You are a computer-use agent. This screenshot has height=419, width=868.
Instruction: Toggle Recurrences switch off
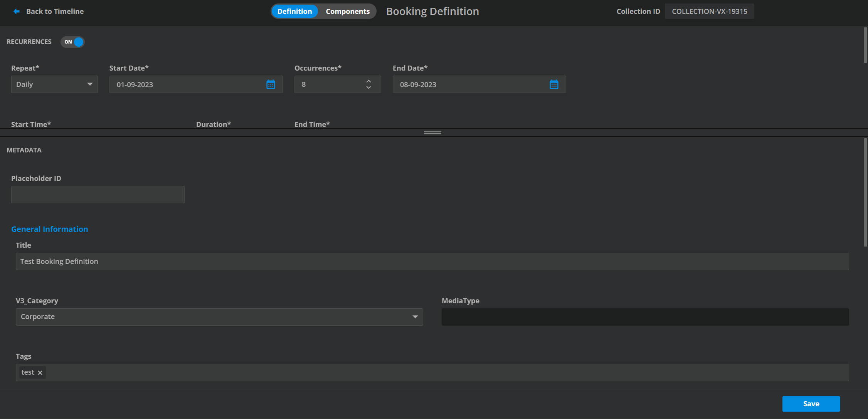tap(72, 42)
